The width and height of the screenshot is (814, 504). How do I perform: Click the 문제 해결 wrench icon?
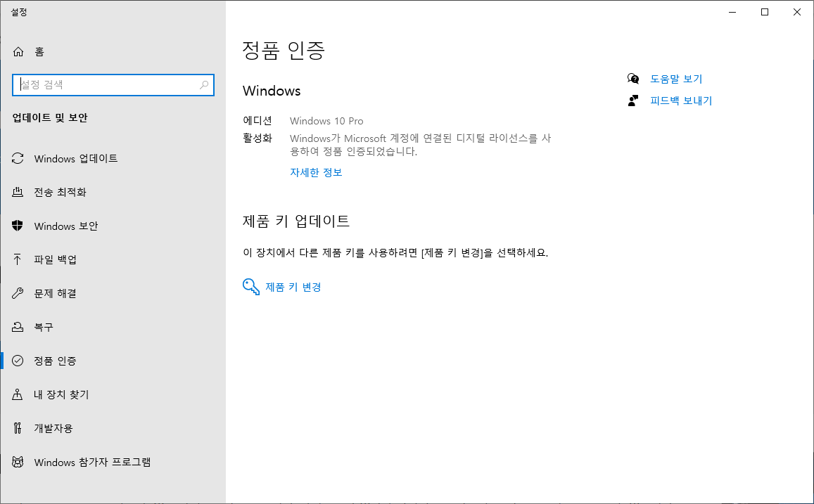point(18,293)
